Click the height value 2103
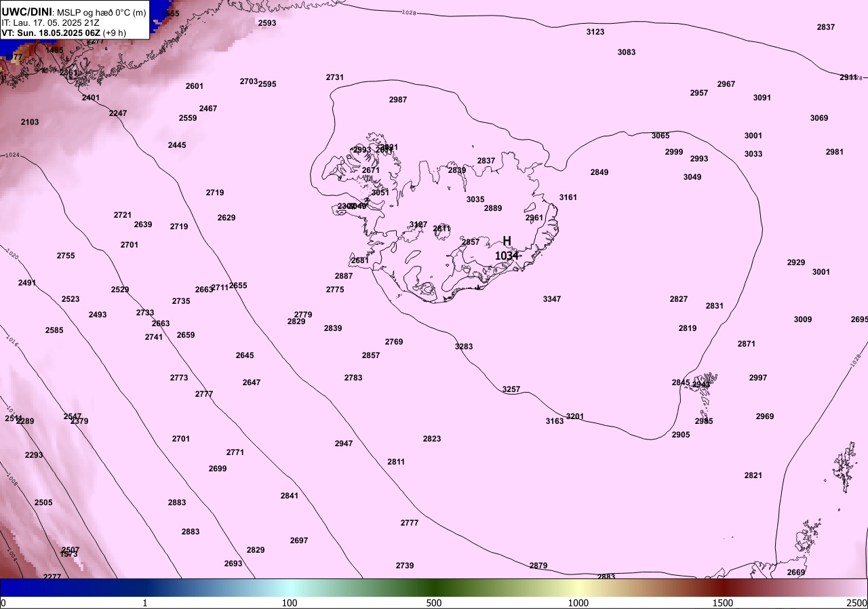The image size is (868, 609). [30, 122]
